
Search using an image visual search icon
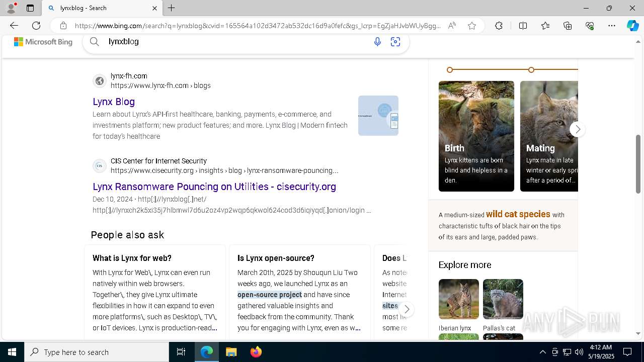[395, 42]
